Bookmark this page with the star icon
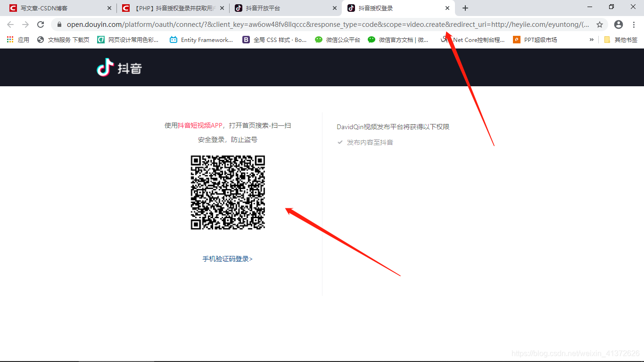Viewport: 644px width, 362px height. [600, 25]
